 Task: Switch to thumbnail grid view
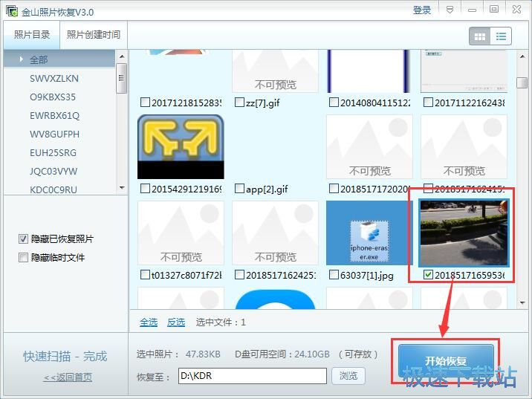[x=479, y=36]
